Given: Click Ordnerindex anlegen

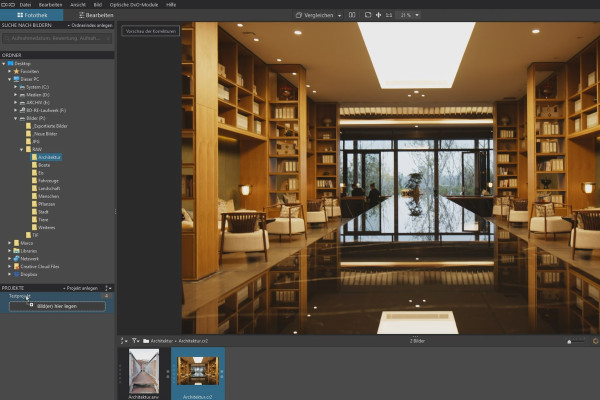Looking at the screenshot, I should click(x=90, y=25).
